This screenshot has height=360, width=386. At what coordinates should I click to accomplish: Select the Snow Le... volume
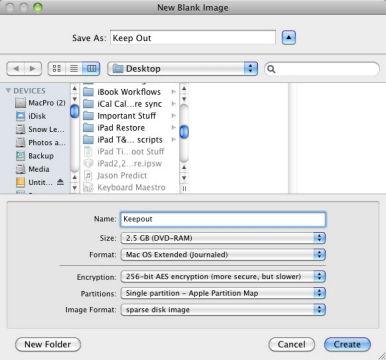click(40, 129)
